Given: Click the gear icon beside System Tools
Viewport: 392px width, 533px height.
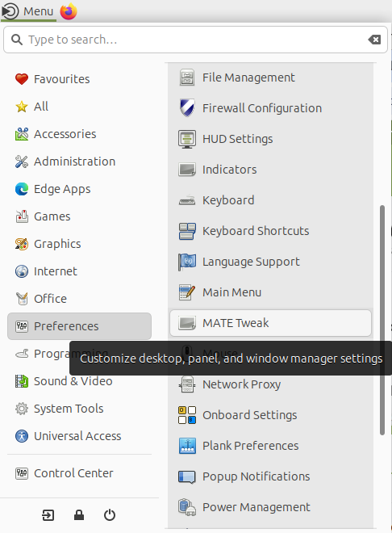Looking at the screenshot, I should pyautogui.click(x=22, y=409).
